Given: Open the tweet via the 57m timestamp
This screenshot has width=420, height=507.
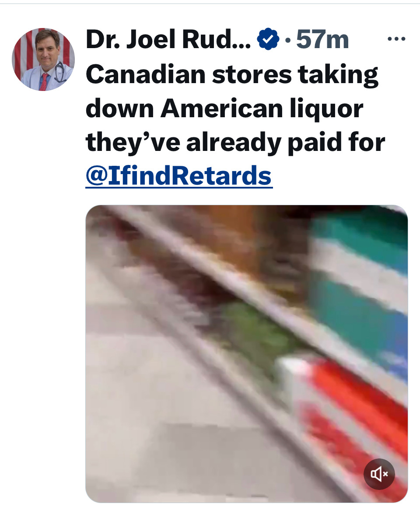Looking at the screenshot, I should tap(322, 40).
